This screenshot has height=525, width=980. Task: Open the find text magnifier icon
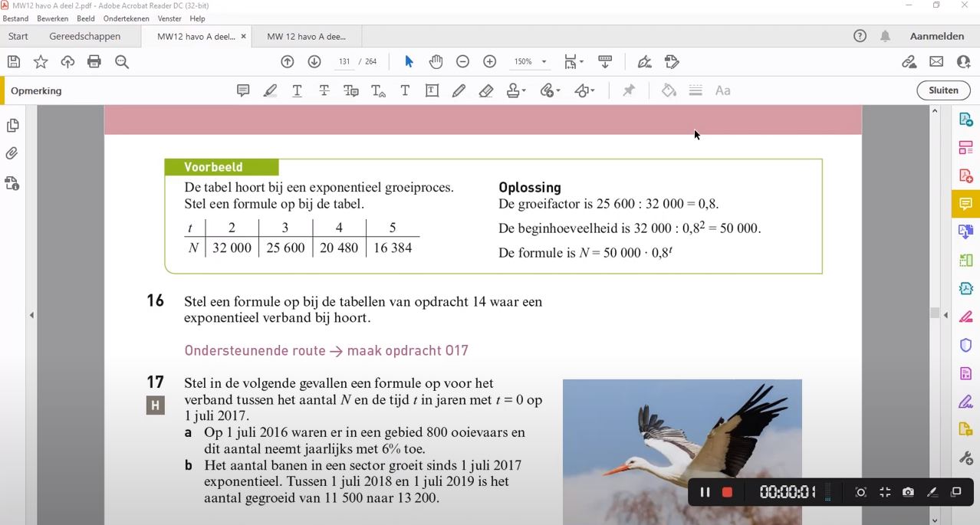[x=122, y=62]
